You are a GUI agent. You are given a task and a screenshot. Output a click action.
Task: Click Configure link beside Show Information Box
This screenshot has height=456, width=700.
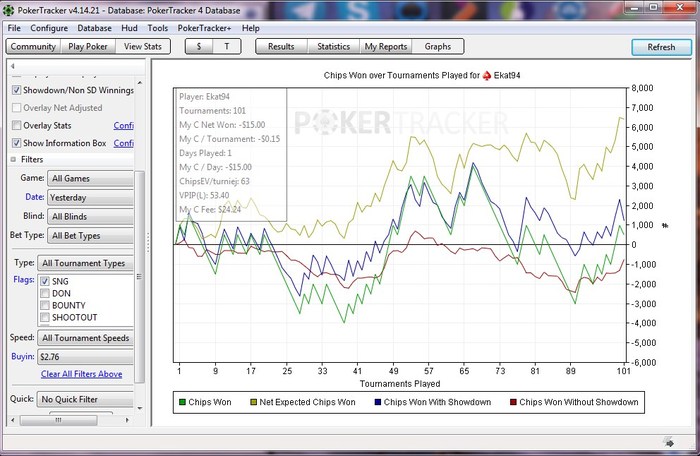click(124, 143)
